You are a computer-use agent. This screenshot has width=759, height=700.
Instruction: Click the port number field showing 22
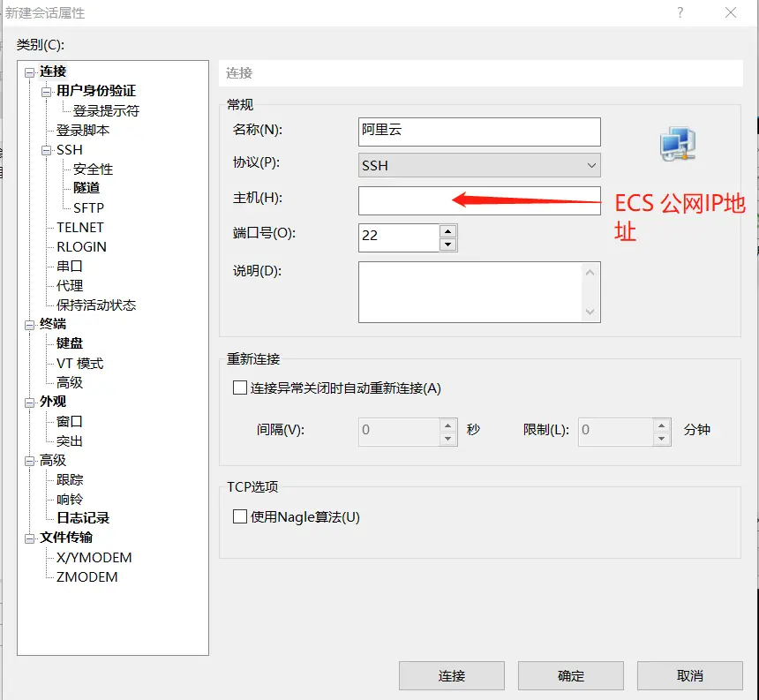(399, 237)
